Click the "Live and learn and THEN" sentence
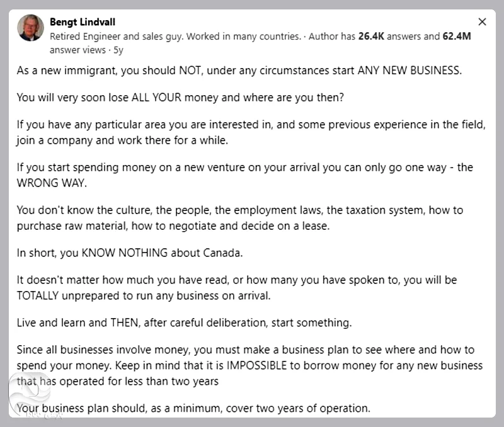Image resolution: width=504 pixels, height=427 pixels. [184, 322]
